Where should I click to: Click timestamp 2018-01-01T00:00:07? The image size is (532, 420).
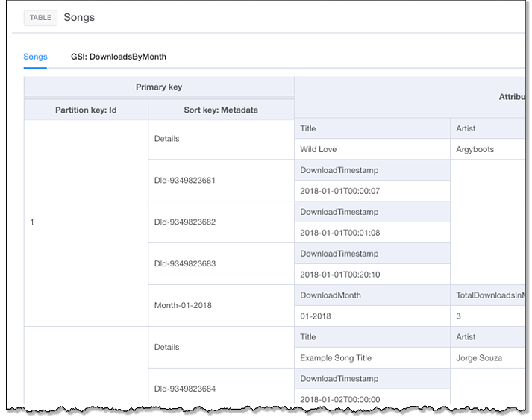(x=339, y=191)
